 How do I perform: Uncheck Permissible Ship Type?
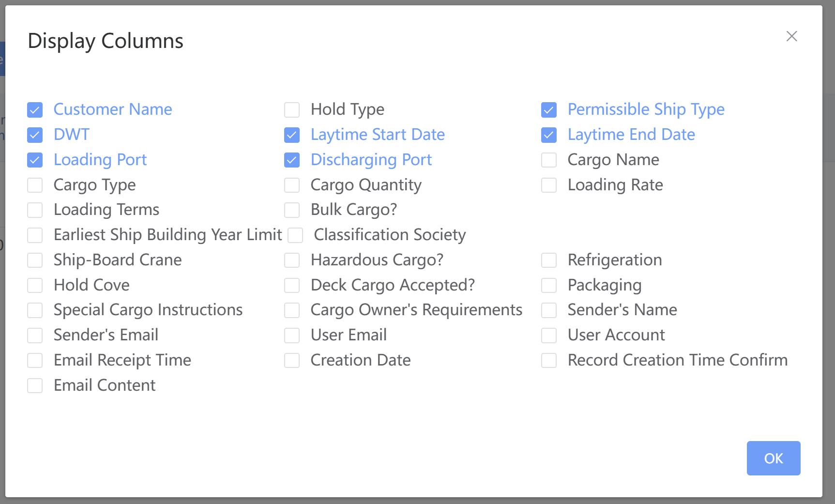[x=549, y=110]
